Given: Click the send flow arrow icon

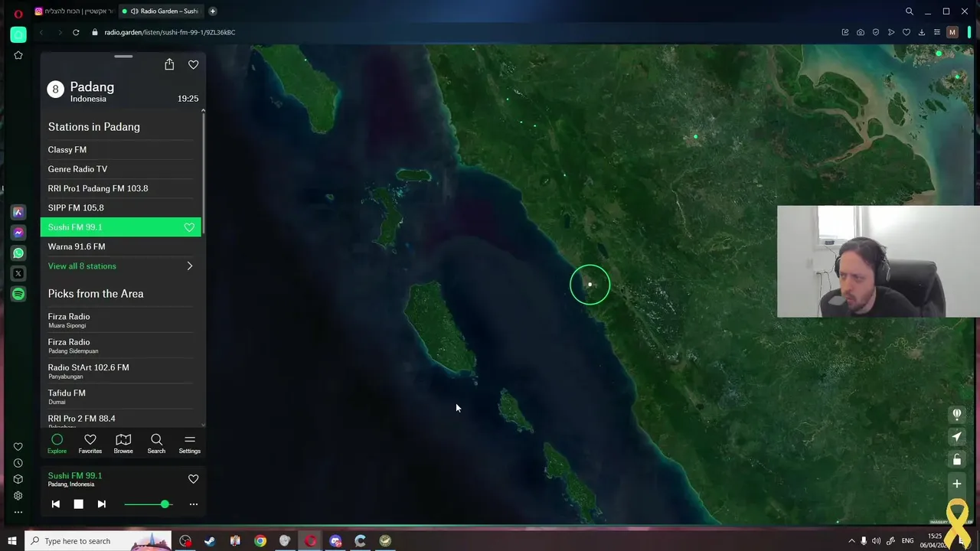Looking at the screenshot, I should point(891,32).
